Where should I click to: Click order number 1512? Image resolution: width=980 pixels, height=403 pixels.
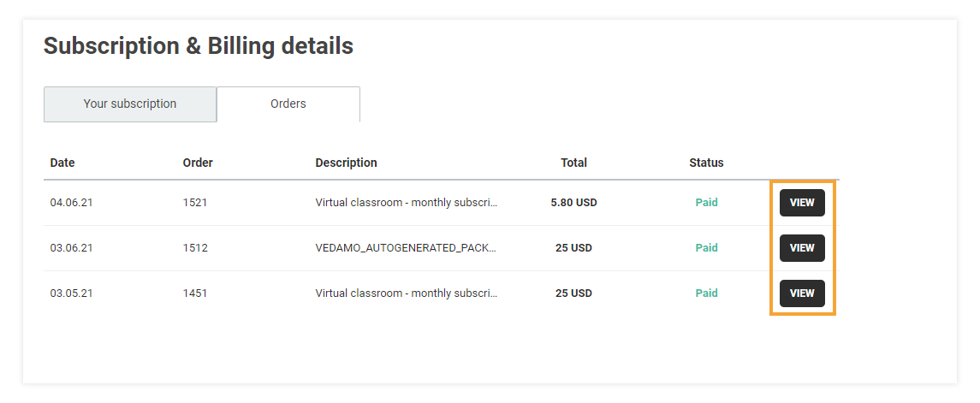[195, 248]
